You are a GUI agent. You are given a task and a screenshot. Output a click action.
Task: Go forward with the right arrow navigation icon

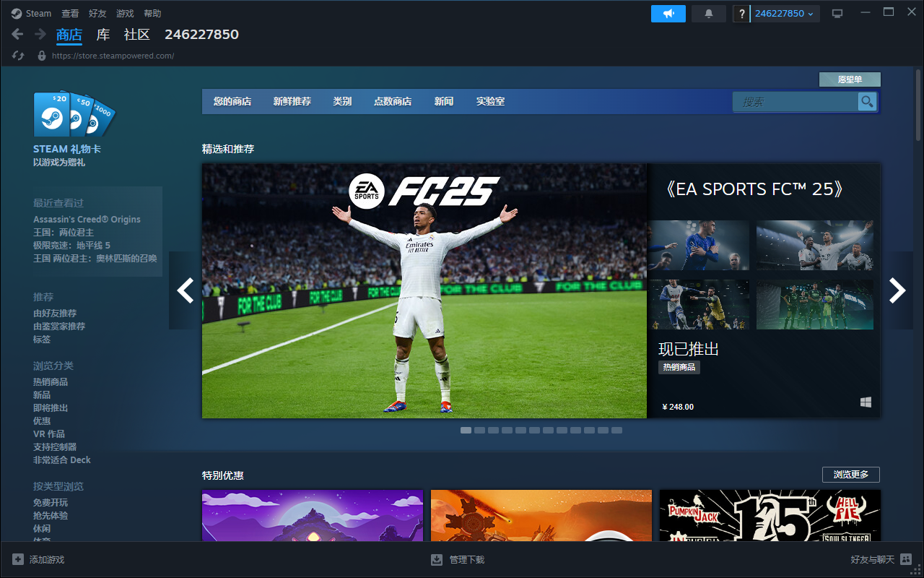pyautogui.click(x=40, y=34)
